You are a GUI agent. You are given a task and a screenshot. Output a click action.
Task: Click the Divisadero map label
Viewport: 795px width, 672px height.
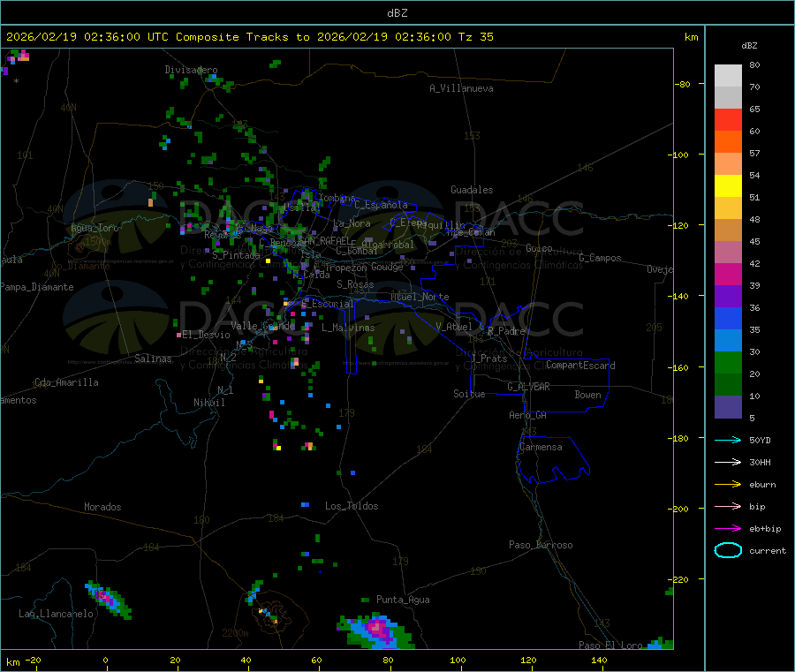(x=191, y=70)
